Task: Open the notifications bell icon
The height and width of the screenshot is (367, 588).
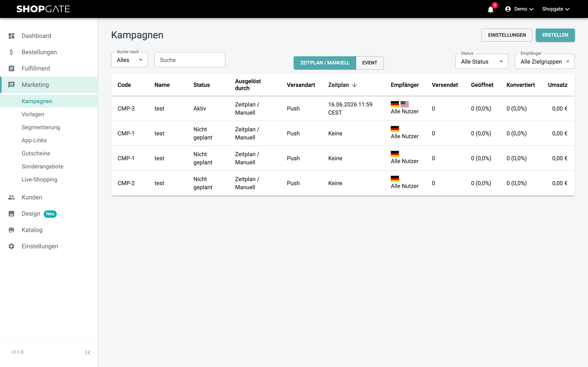Action: [490, 9]
